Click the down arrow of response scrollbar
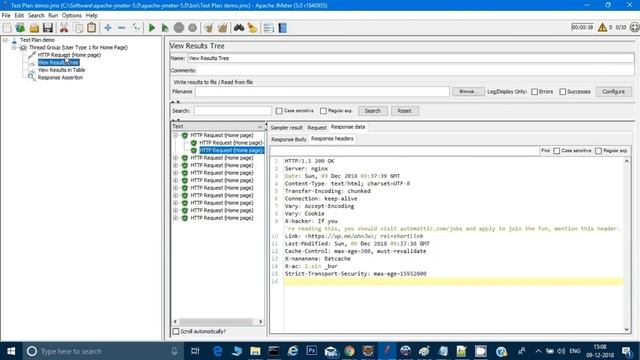Viewport: 640px width, 360px height. click(x=627, y=329)
